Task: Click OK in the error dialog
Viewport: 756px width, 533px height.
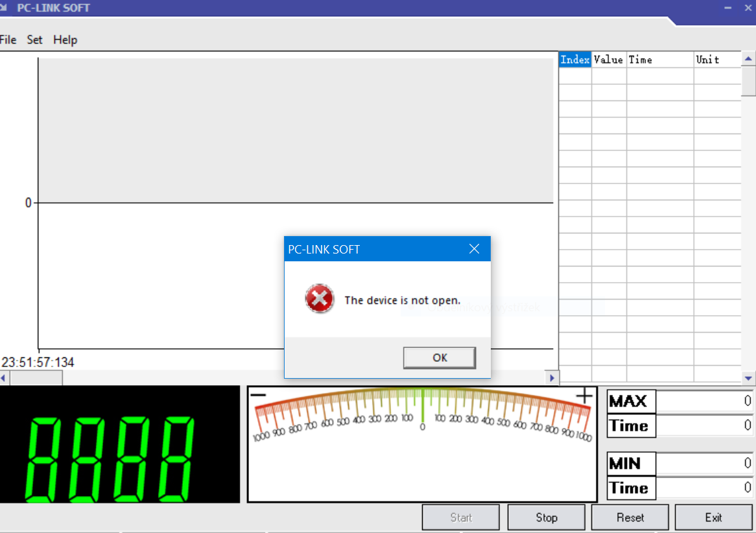Action: point(439,357)
